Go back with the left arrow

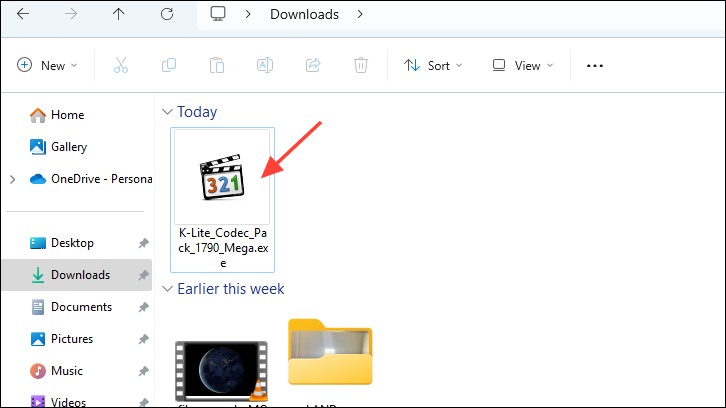tap(23, 14)
